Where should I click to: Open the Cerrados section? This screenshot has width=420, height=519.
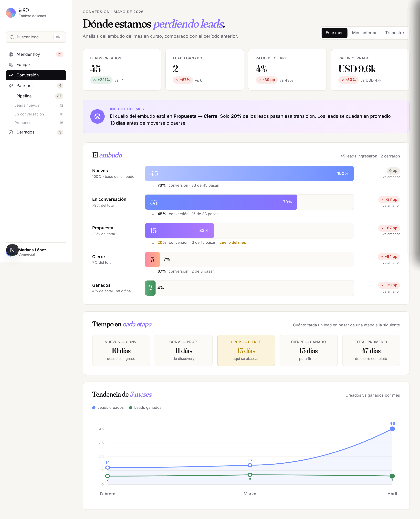pos(36,132)
